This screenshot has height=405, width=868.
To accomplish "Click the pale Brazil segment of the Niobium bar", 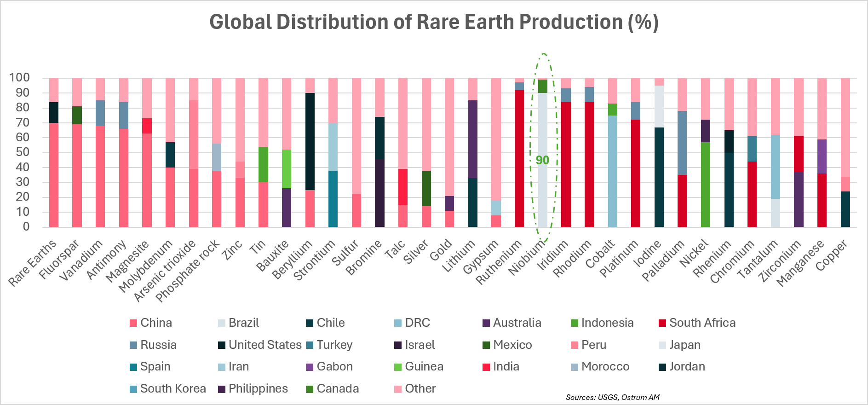I will point(543,160).
